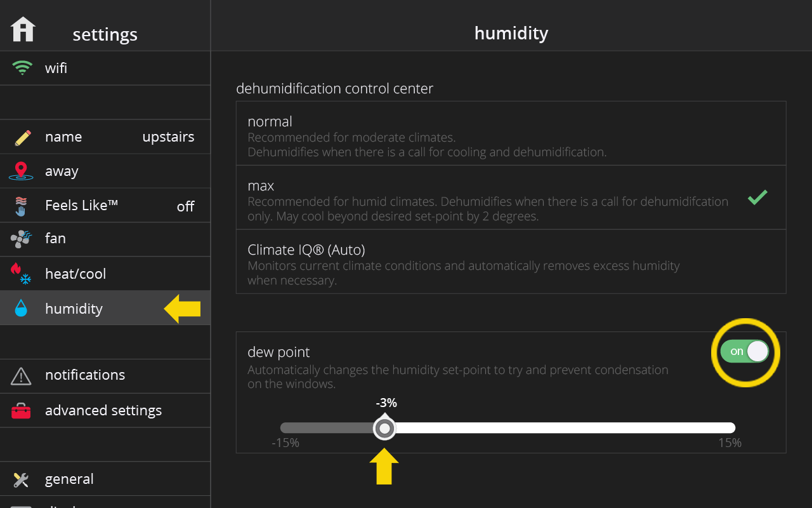Choose max dehumidification mode

(x=511, y=197)
